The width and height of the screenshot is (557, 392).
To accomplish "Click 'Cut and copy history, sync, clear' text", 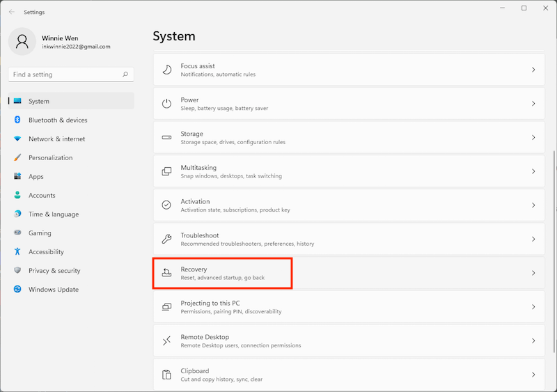I will pos(221,379).
